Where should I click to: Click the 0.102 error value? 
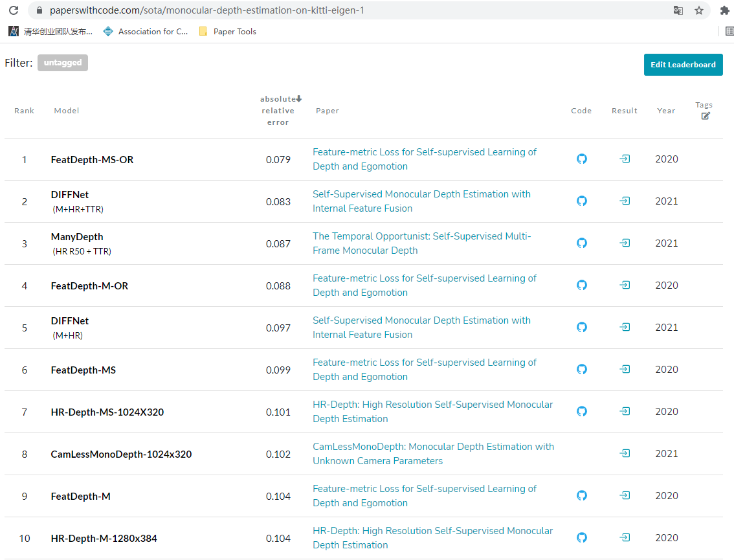click(278, 454)
